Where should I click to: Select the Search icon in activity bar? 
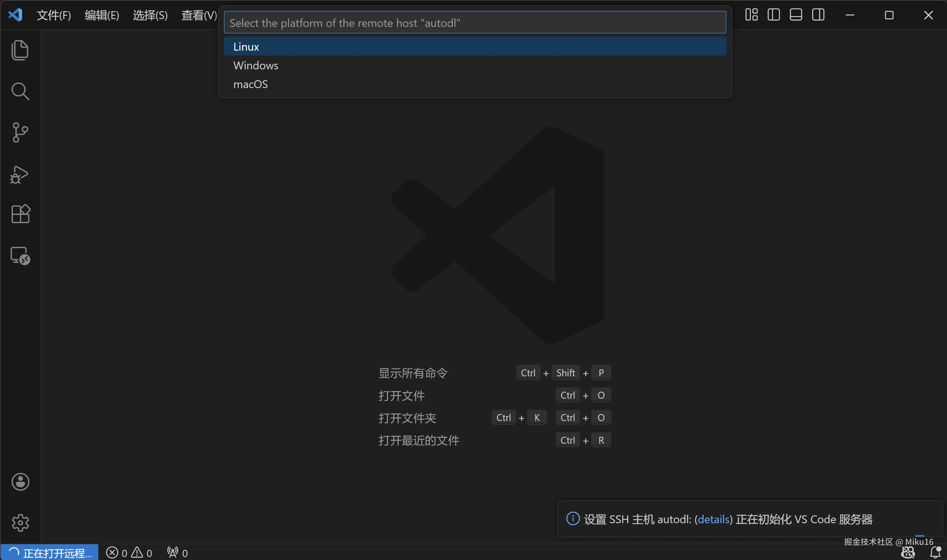(20, 91)
